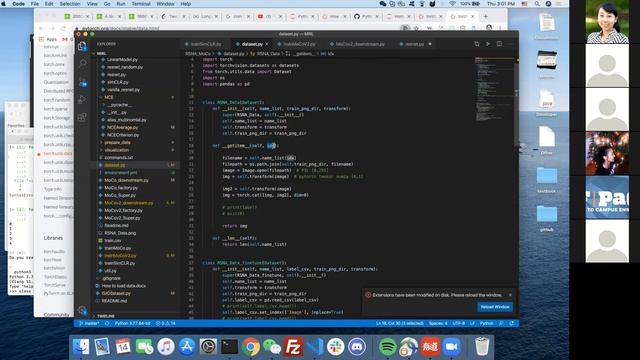640x360 pixels.
Task: Click the Split Editor icon in editor toolbar
Action: pos(499,44)
